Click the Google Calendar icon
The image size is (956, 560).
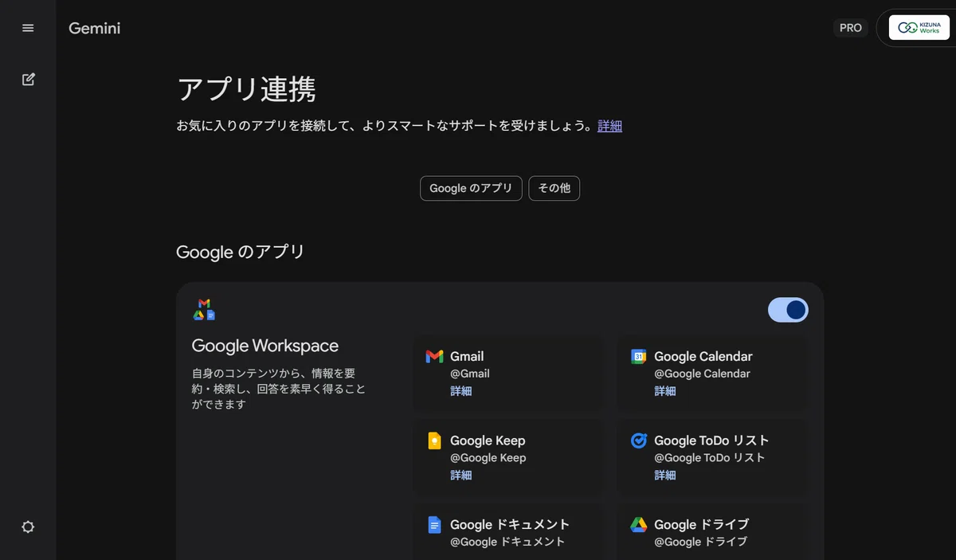638,356
